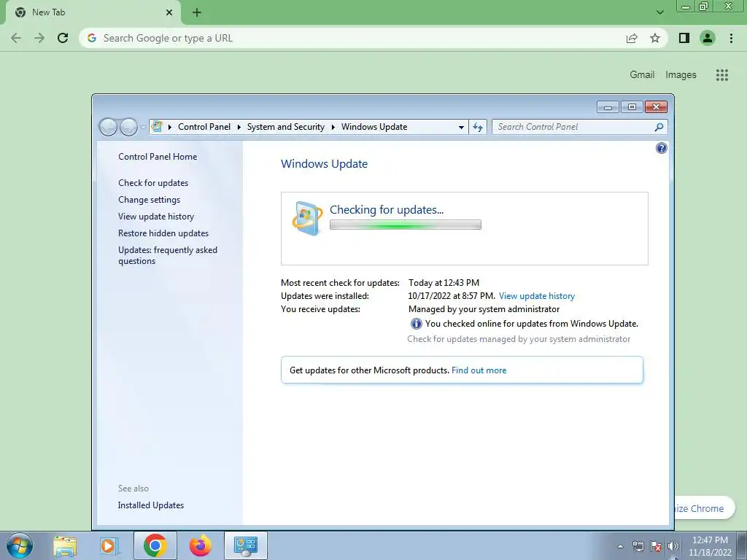Open the Google apps grid
747x560 pixels.
pos(721,75)
